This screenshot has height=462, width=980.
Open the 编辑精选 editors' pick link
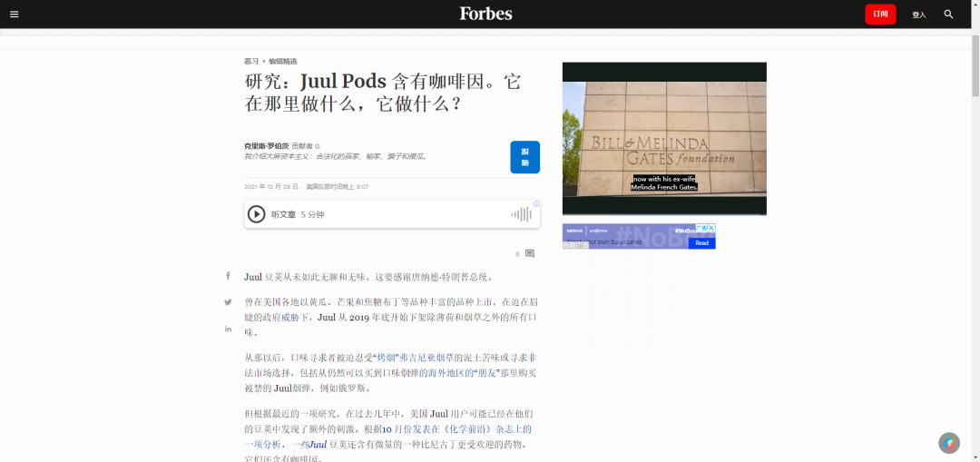(x=283, y=61)
